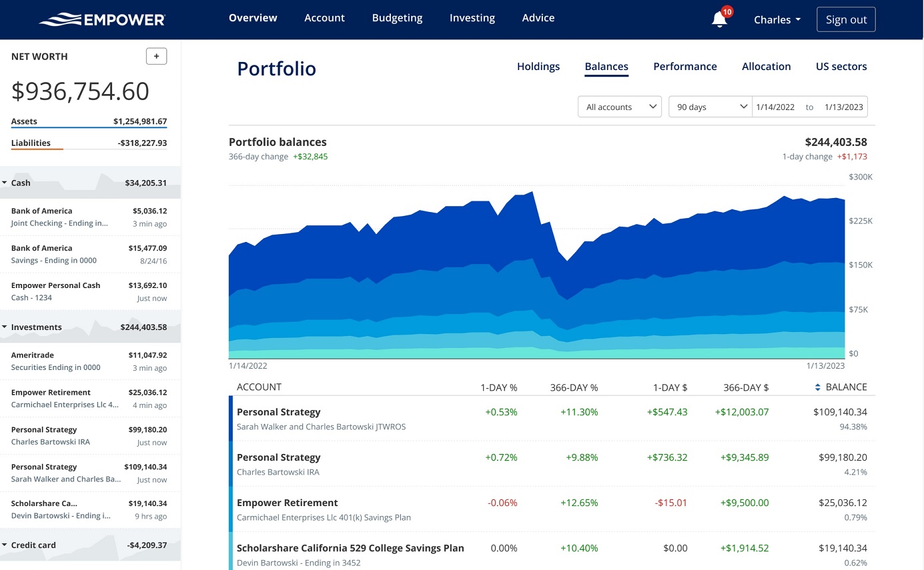Screen dimensions: 924x570
Task: Open Bank of America Joint Checking account
Action: [x=90, y=217]
